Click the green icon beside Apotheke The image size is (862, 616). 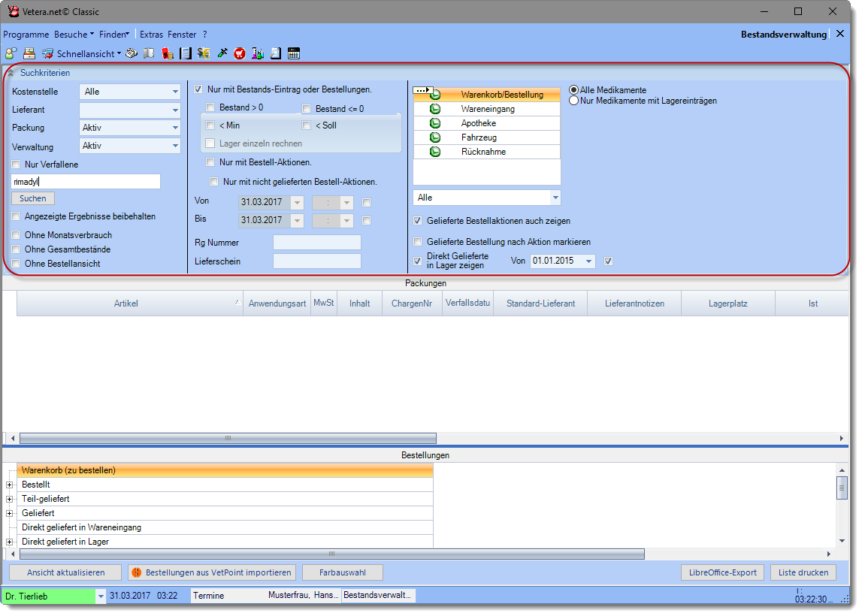(435, 123)
